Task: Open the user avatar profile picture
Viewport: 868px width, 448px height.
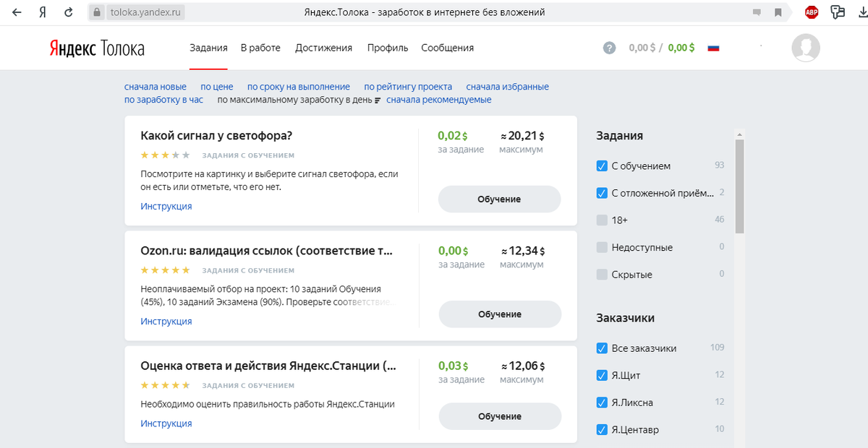Action: click(806, 48)
